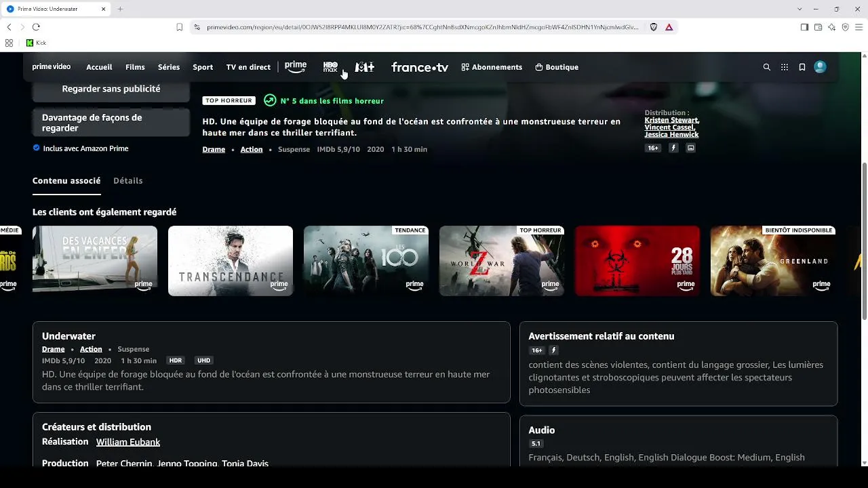
Task: Click the page vertical scrollbar
Action: [x=865, y=241]
